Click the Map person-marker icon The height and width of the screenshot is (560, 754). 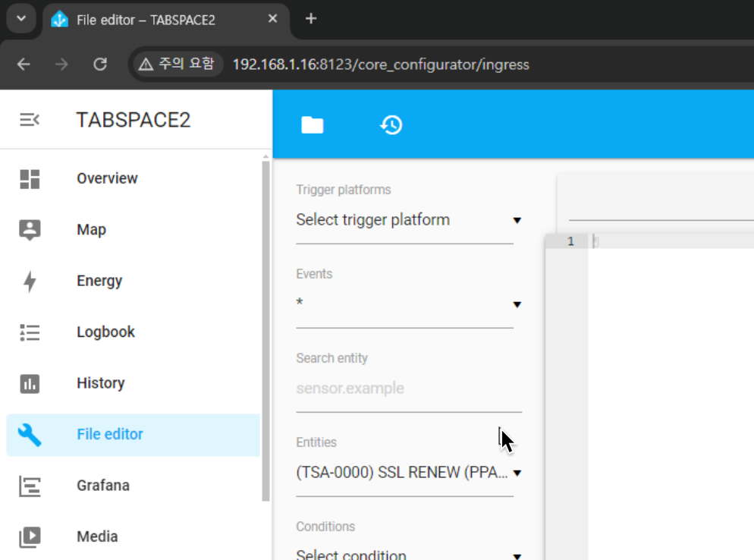coord(30,230)
